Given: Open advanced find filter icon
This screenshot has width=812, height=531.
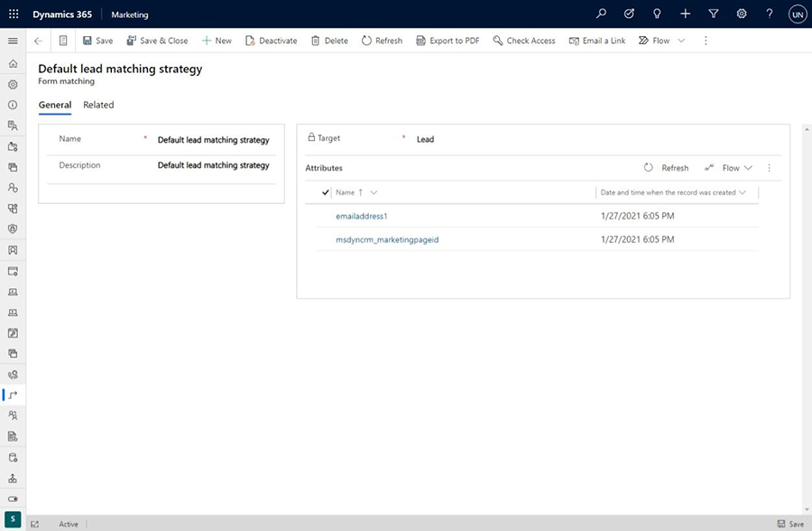Looking at the screenshot, I should click(713, 14).
